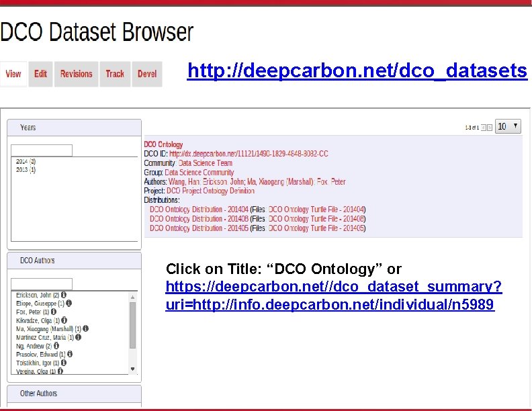Click the DCO Authors list scrollbar thumb
Screen dimensions: 532x411
[x=132, y=325]
